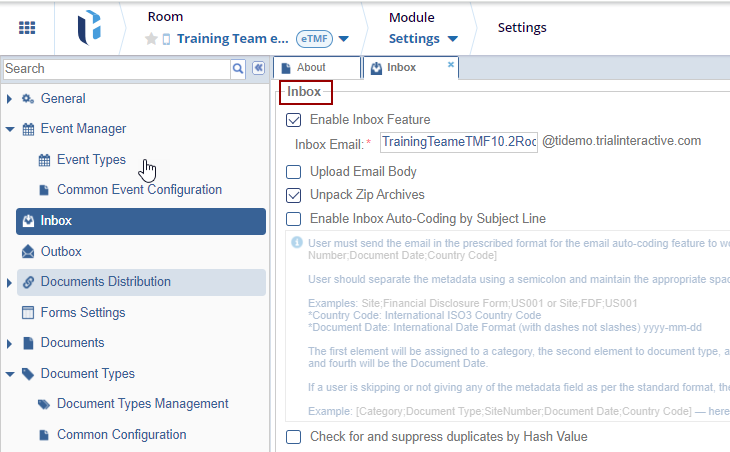This screenshot has height=452, width=730.
Task: Click the Forms Settings icon in the sidebar
Action: (x=28, y=313)
